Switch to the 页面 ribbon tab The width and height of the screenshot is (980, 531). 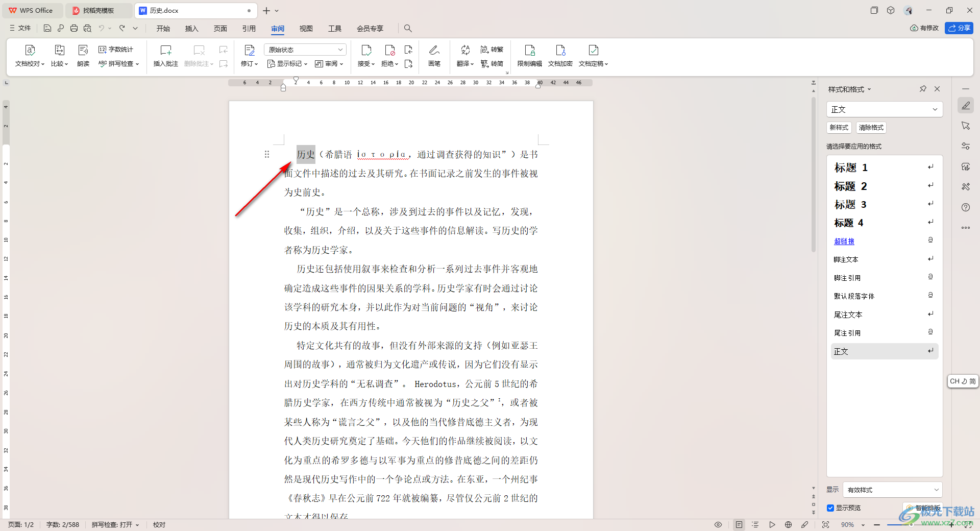[220, 28]
